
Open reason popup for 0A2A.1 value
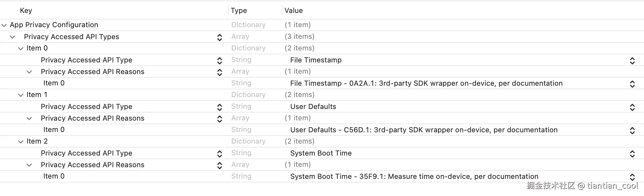tap(632, 84)
